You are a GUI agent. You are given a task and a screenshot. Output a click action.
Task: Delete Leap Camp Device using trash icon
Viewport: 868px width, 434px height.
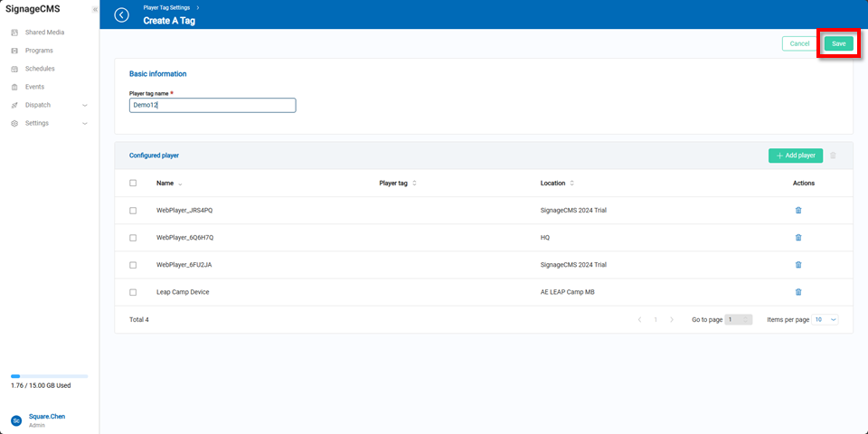pyautogui.click(x=798, y=292)
